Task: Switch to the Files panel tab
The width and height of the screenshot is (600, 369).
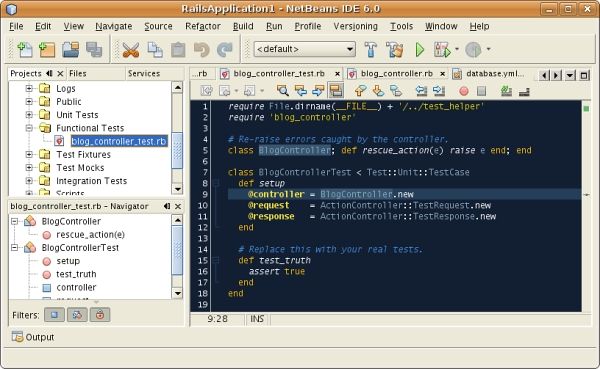Action: coord(78,73)
